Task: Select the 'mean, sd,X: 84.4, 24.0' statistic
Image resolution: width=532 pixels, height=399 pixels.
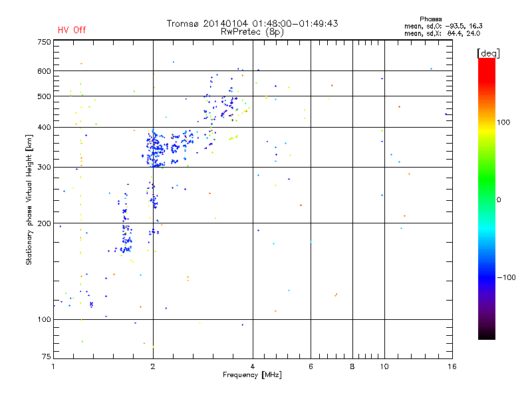Action: (x=442, y=33)
